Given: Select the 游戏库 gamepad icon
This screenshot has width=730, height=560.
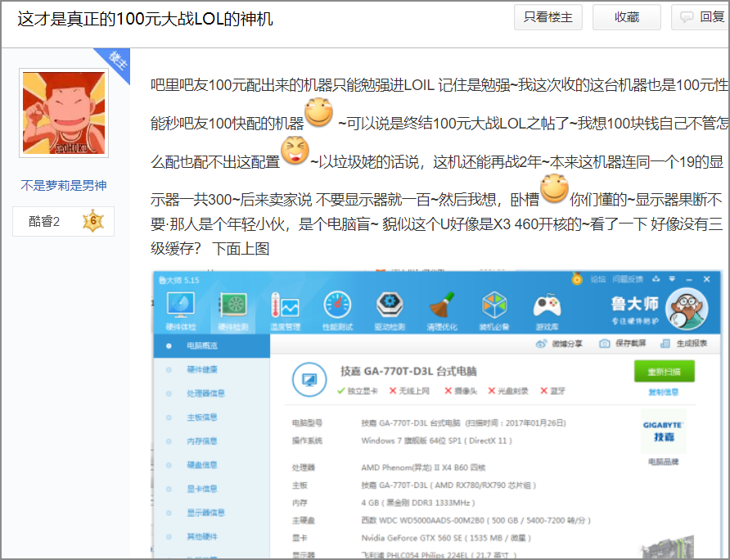Looking at the screenshot, I should pos(547,305).
